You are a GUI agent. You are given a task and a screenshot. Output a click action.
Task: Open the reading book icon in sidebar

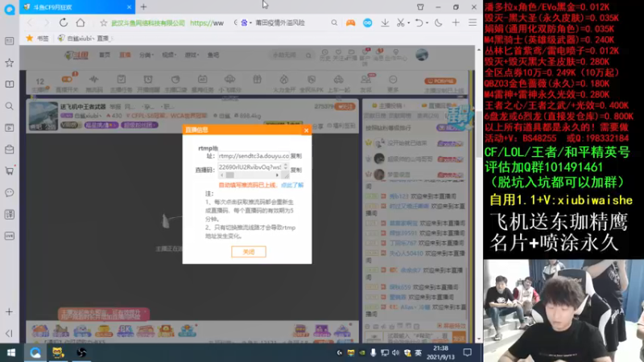tap(9, 84)
